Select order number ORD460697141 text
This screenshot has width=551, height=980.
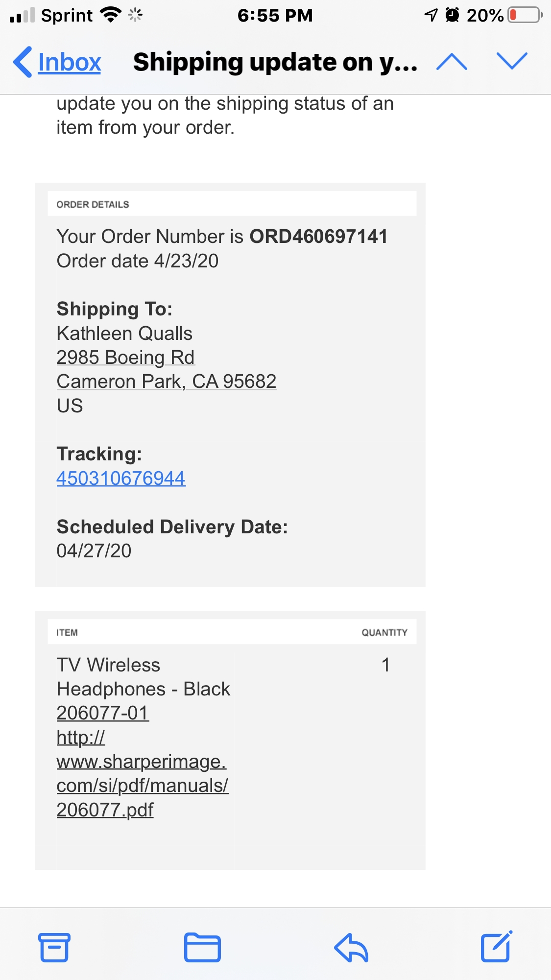pos(318,237)
